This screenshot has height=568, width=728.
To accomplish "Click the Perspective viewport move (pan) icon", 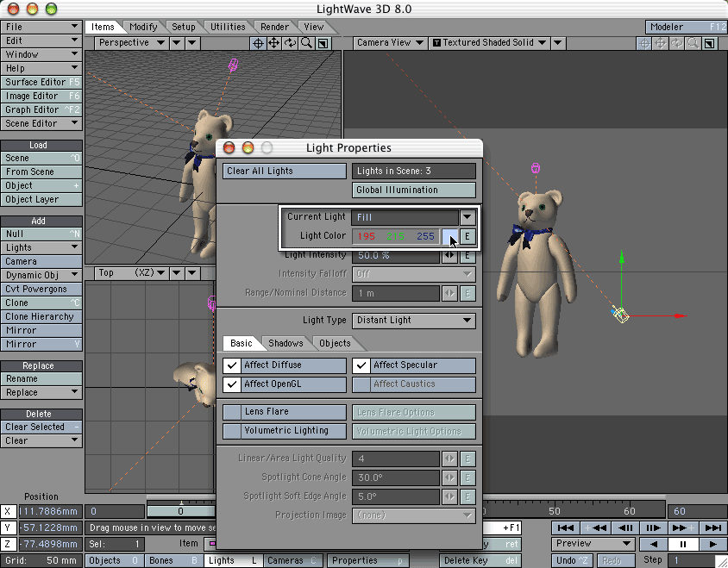I will [x=274, y=43].
